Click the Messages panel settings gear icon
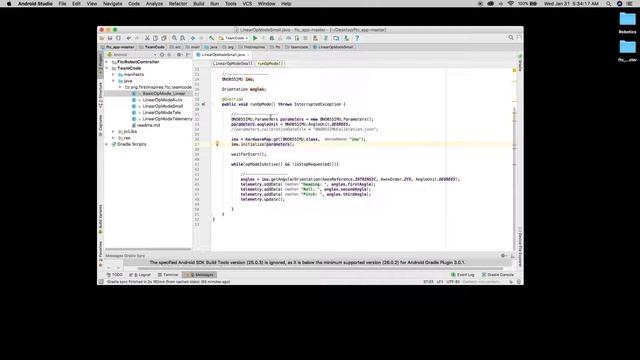Viewport: 640px width, 360px height. tap(503, 256)
